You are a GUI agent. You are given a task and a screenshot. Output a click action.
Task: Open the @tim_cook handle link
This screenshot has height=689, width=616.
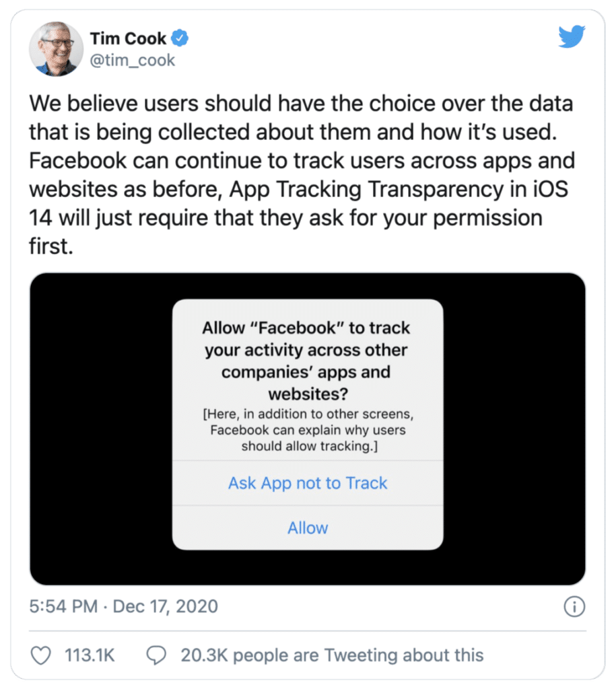coord(133,60)
